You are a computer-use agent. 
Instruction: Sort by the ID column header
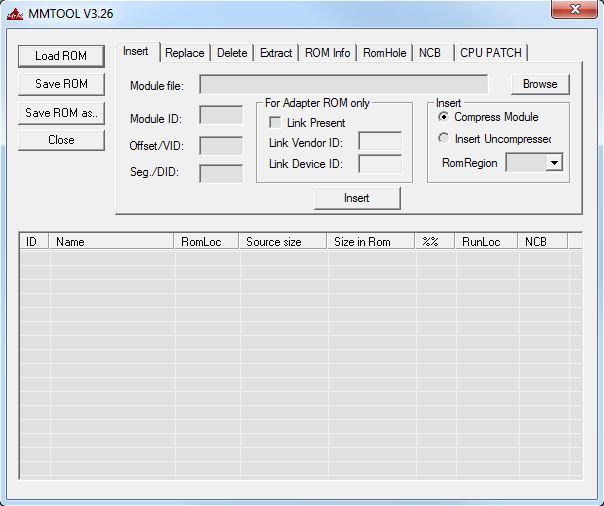[34, 241]
